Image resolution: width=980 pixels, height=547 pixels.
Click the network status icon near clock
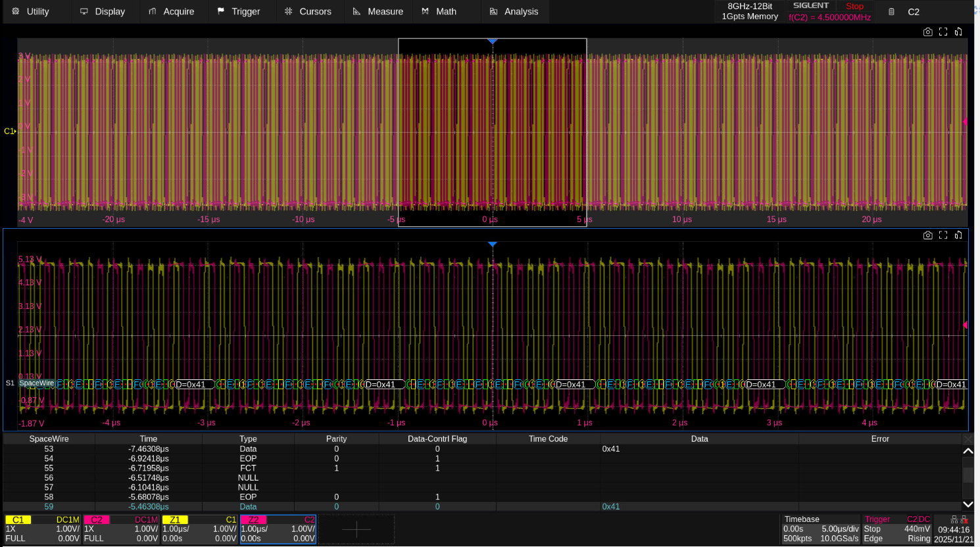point(954,519)
